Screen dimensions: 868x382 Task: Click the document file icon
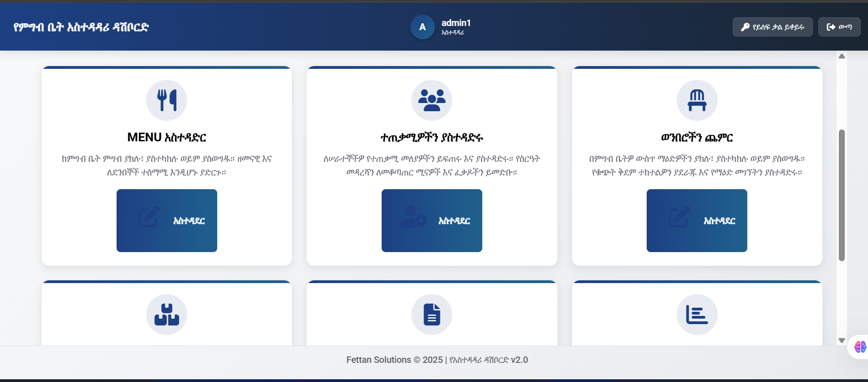(432, 315)
